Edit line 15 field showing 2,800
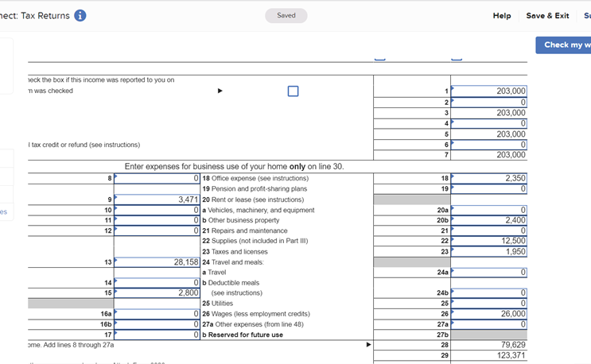The image size is (591, 364). click(157, 292)
